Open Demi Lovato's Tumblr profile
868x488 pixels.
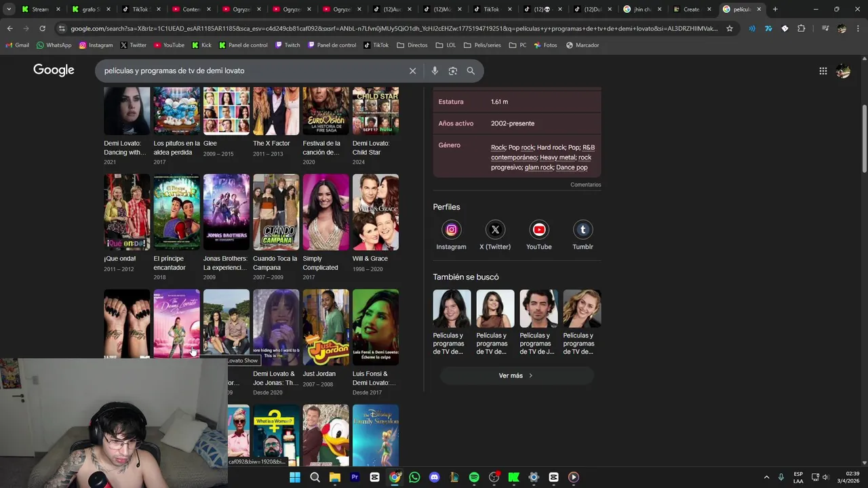click(x=583, y=235)
